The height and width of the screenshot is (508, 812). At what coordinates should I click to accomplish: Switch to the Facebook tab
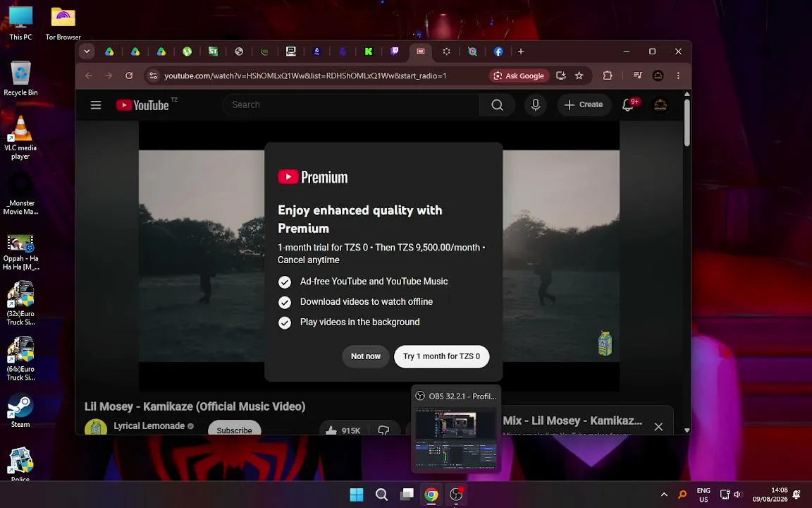pyautogui.click(x=498, y=52)
